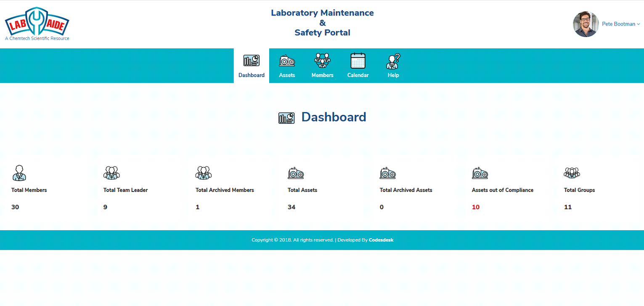Click the Dashboard heading icon
Viewport: 644px width, 306px height.
click(x=286, y=118)
